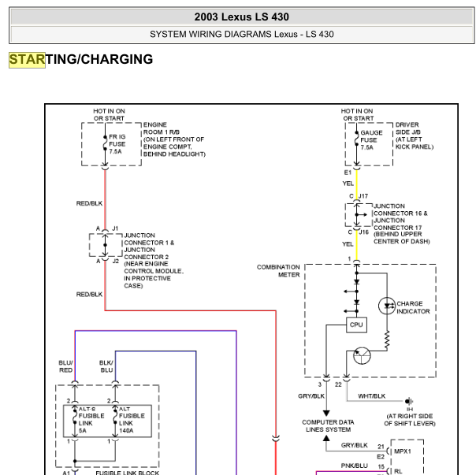Image resolution: width=476 pixels, height=475 pixels.
Task: Click the 'ALT FUSIBLE LINK 140A' label
Action: 132,420
